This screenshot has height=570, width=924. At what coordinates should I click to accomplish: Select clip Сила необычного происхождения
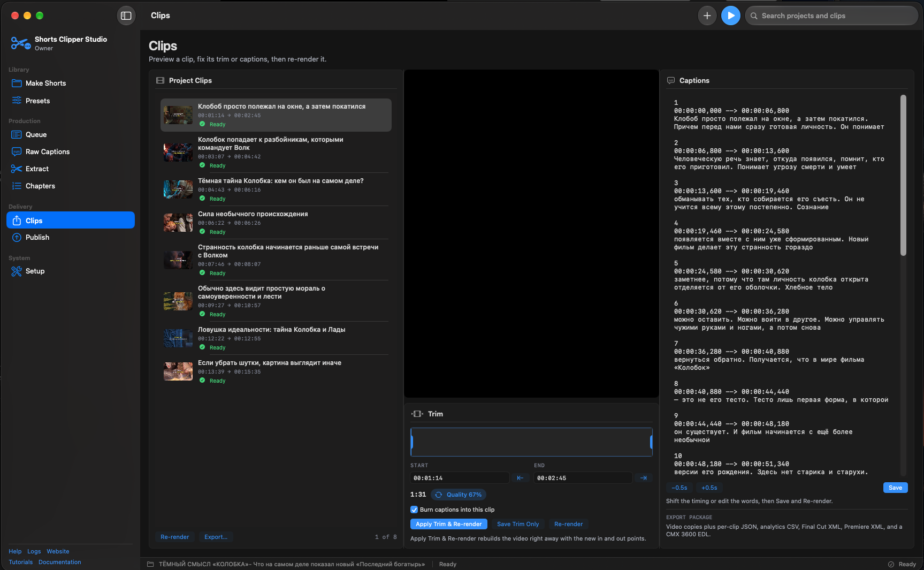tap(276, 222)
